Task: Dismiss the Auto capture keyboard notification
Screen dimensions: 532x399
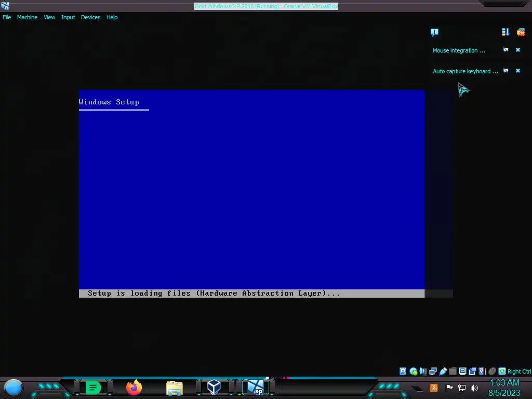Action: (518, 71)
